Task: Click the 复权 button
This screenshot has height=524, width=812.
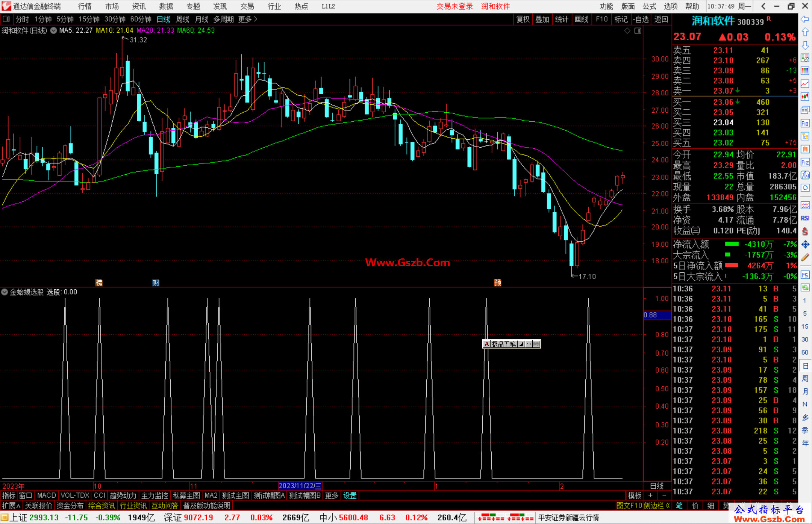Action: point(523,19)
